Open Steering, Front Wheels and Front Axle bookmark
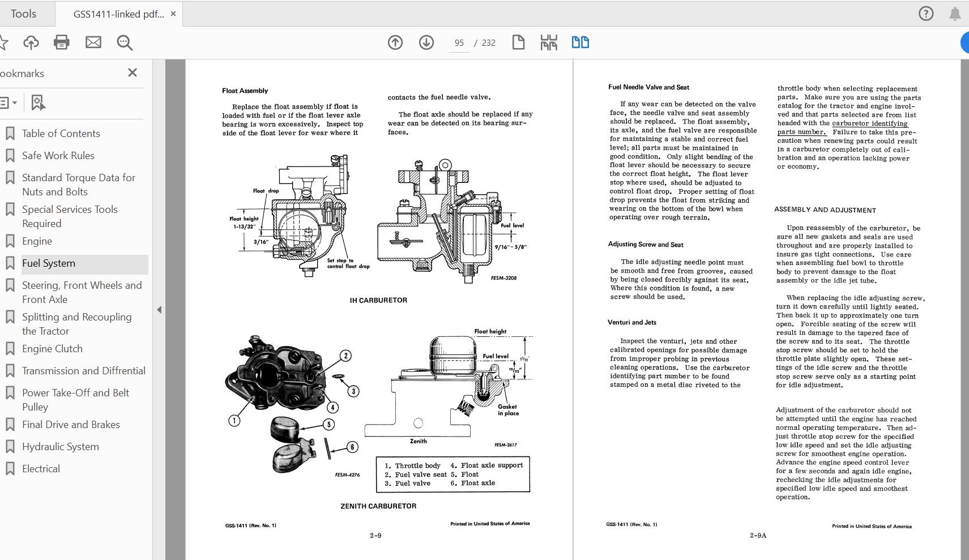This screenshot has width=969, height=560. [x=82, y=292]
